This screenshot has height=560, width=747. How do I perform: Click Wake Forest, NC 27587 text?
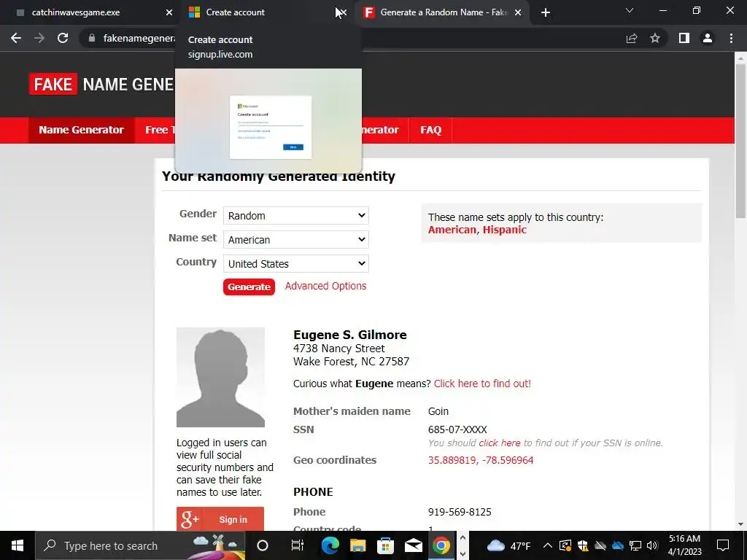coord(351,362)
